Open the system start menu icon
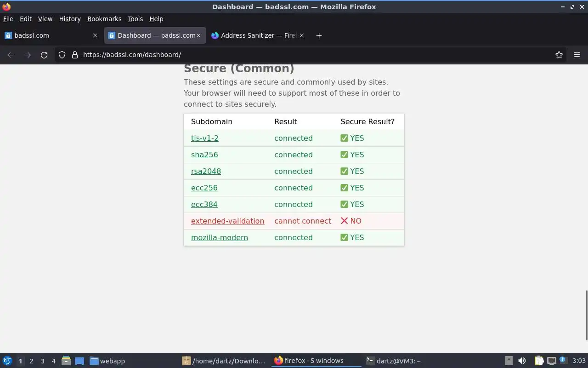This screenshot has width=588, height=368. 7,361
